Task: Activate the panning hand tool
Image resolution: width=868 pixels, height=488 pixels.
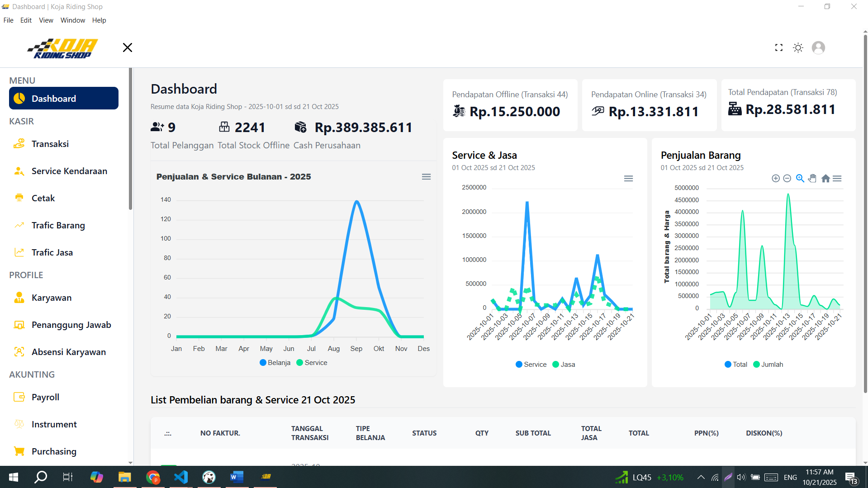Action: pos(812,179)
